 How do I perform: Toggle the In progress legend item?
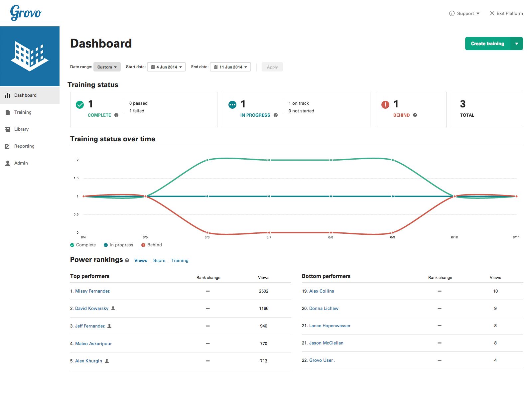coord(118,245)
